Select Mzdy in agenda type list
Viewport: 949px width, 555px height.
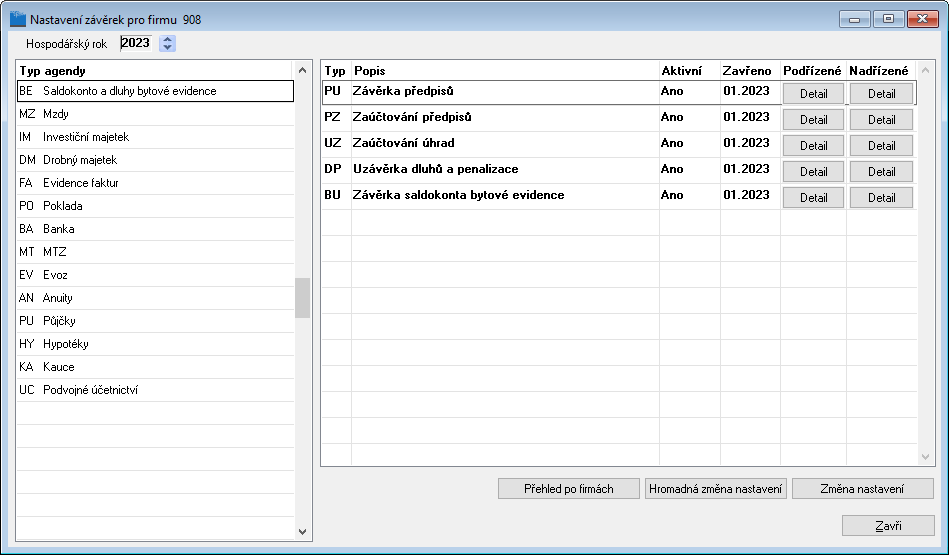coord(156,114)
